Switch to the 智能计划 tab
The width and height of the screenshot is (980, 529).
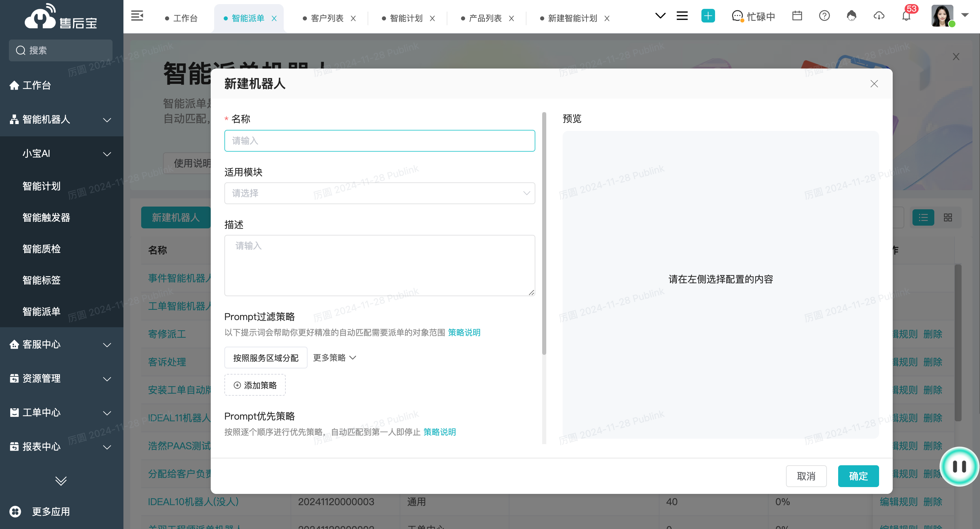pyautogui.click(x=406, y=18)
